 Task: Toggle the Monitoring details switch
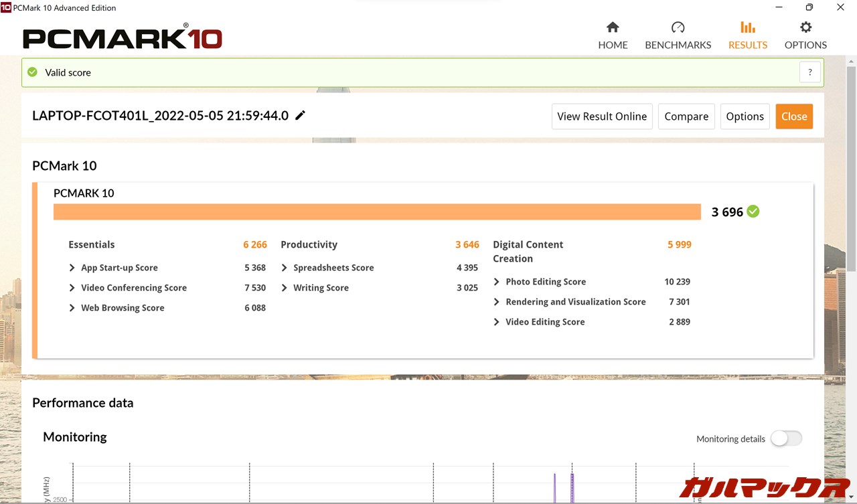[x=786, y=438]
